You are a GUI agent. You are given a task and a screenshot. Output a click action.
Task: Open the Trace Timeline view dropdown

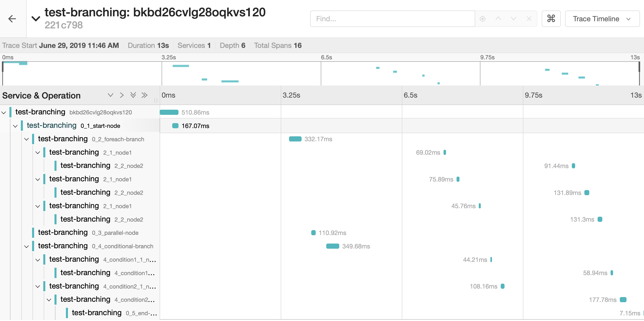click(x=602, y=19)
